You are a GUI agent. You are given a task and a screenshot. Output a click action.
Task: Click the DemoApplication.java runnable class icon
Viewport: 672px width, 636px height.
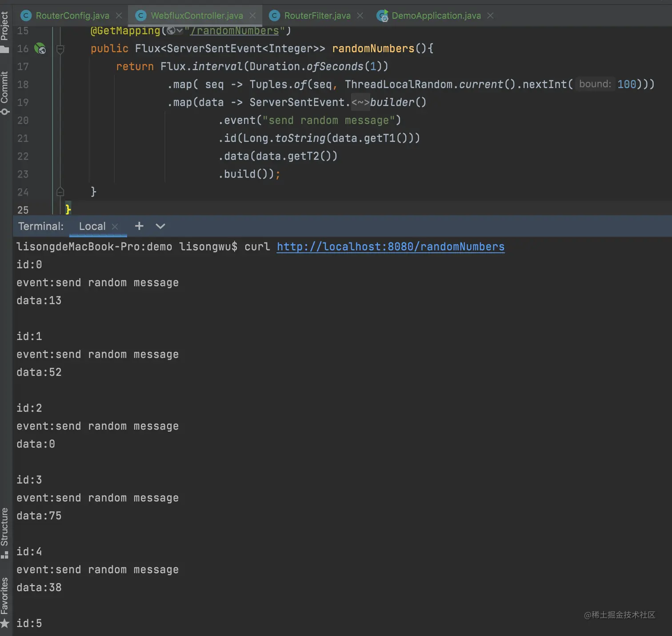pyautogui.click(x=382, y=16)
